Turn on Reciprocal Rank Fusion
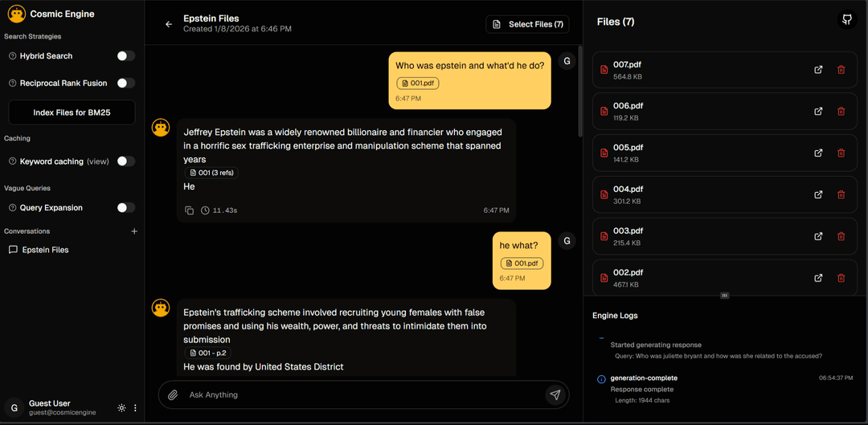868x425 pixels. 125,83
